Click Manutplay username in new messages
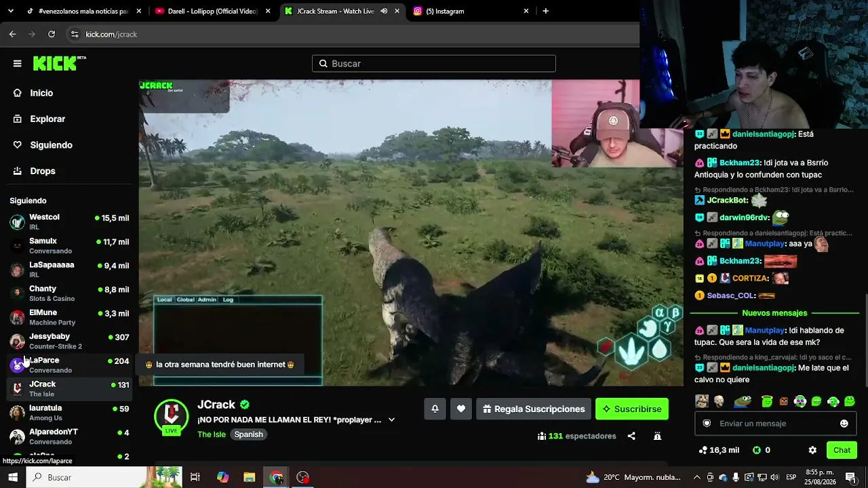 (x=765, y=331)
